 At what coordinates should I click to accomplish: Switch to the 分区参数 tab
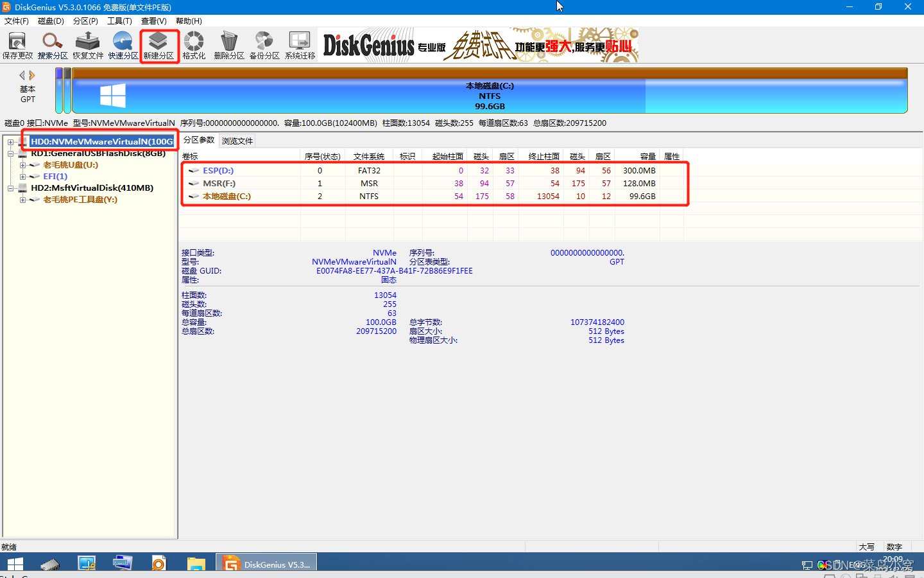pos(199,140)
